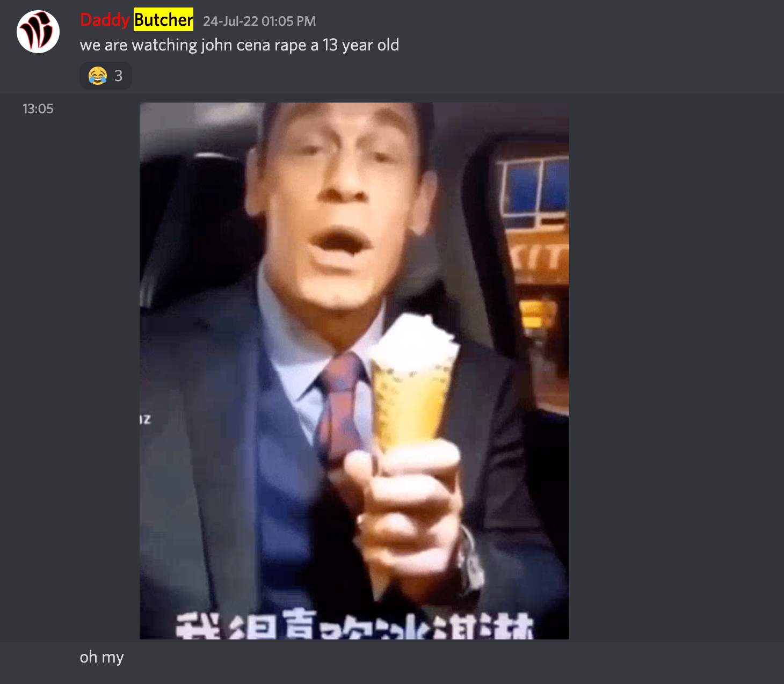
Task: Select the yellow-highlighted 'Butcher' name
Action: tap(163, 20)
